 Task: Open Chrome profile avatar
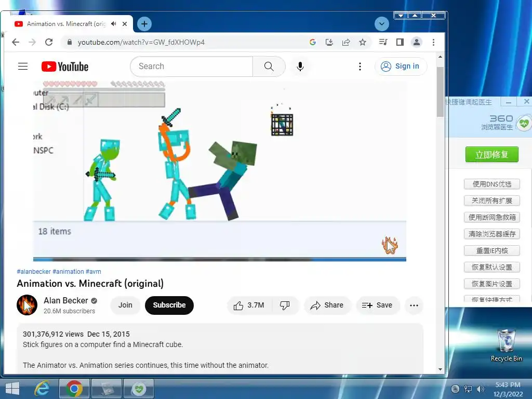[416, 42]
